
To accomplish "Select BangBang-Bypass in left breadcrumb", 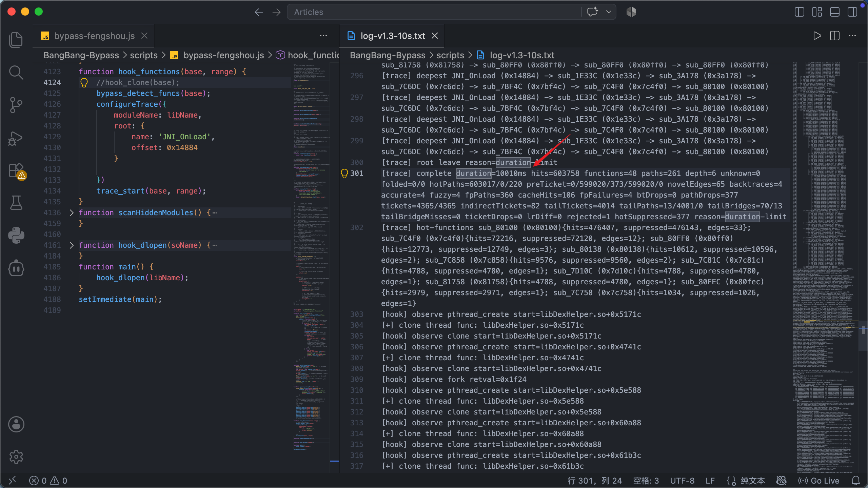I will pyautogui.click(x=81, y=55).
